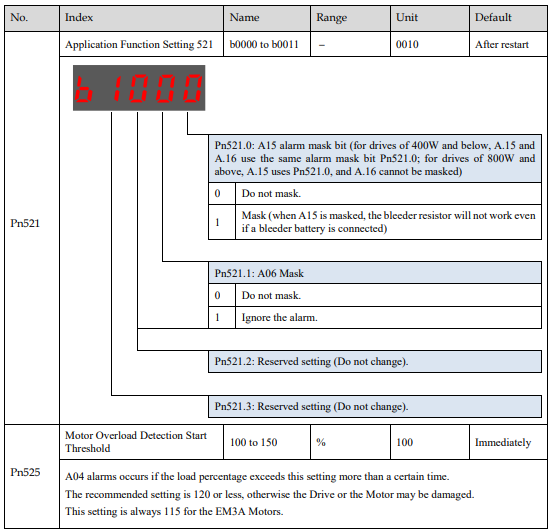The width and height of the screenshot is (551, 532).
Task: Click the 'Default' column header
Action: pos(508,18)
